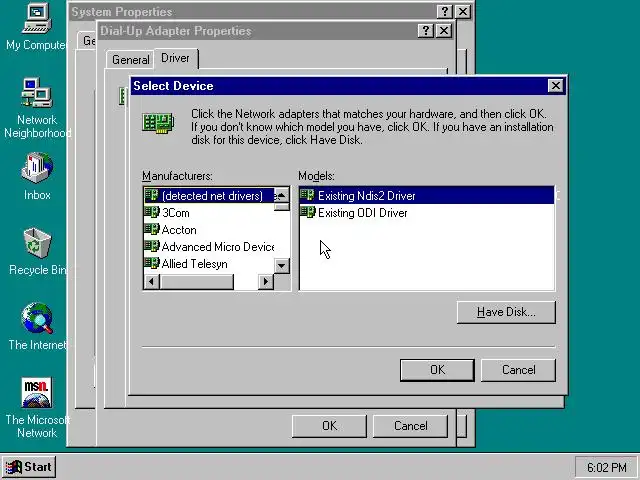Click Manufacturers list scroll left arrow
Viewport: 640px width, 480px height.
coord(152,282)
